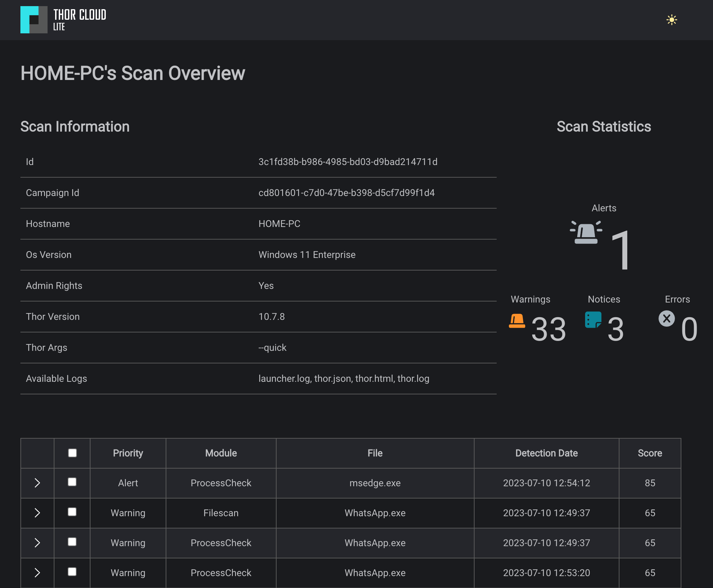Screen dimensions: 713x588
Task: Tick checkbox for 12:53:20 WhatsApp.exe row
Action: pos(72,572)
